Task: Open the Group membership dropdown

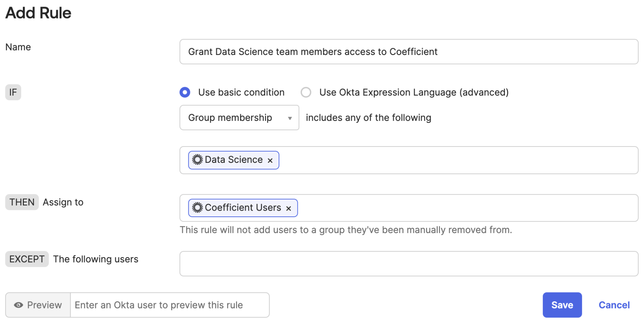Action: click(x=239, y=118)
